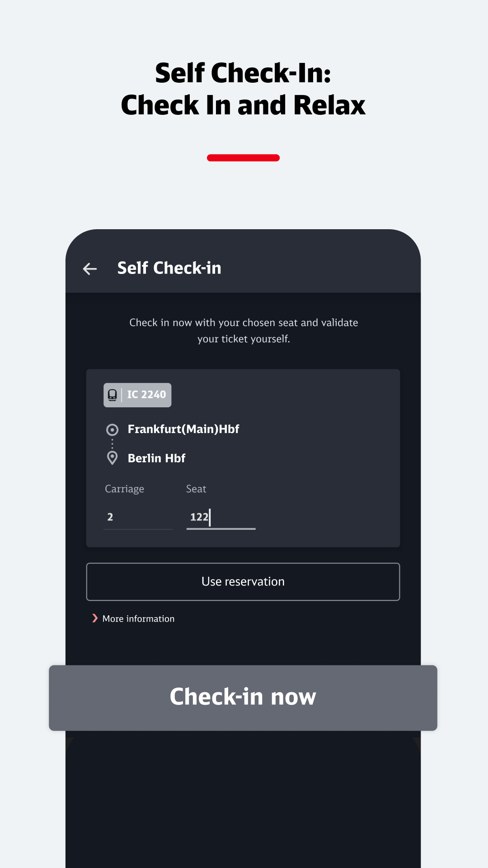Click the red chevron beside More information
Image resolution: width=488 pixels, height=868 pixels.
(94, 618)
